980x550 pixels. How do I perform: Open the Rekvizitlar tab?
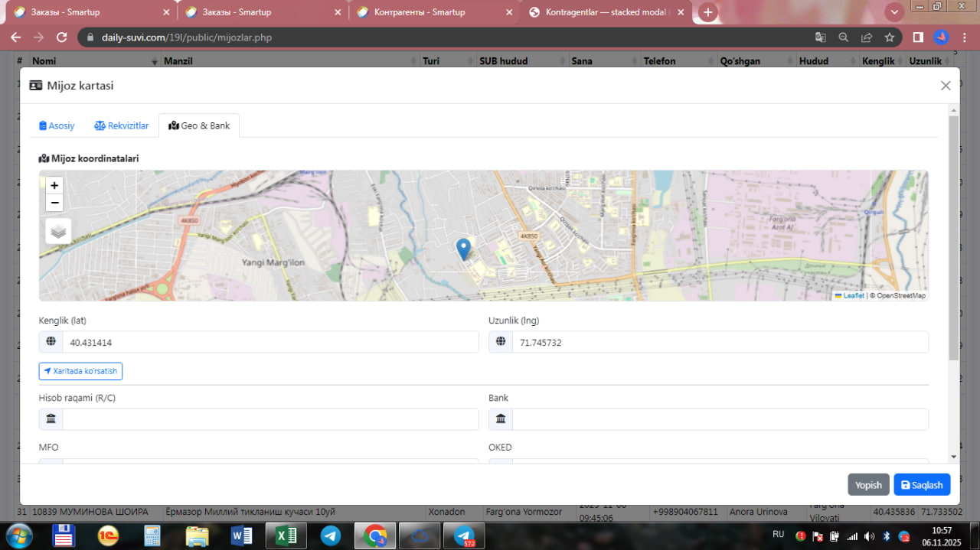(x=122, y=125)
